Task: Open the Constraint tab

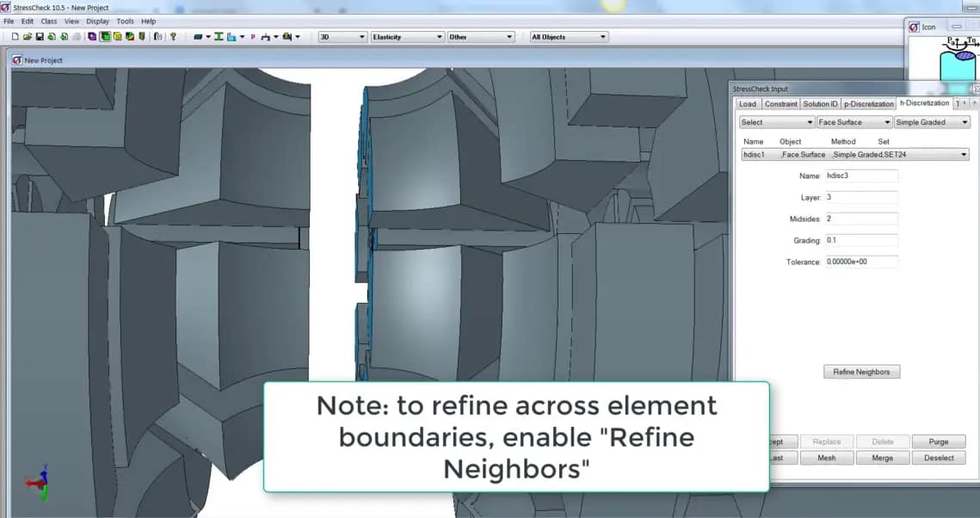Action: click(780, 103)
